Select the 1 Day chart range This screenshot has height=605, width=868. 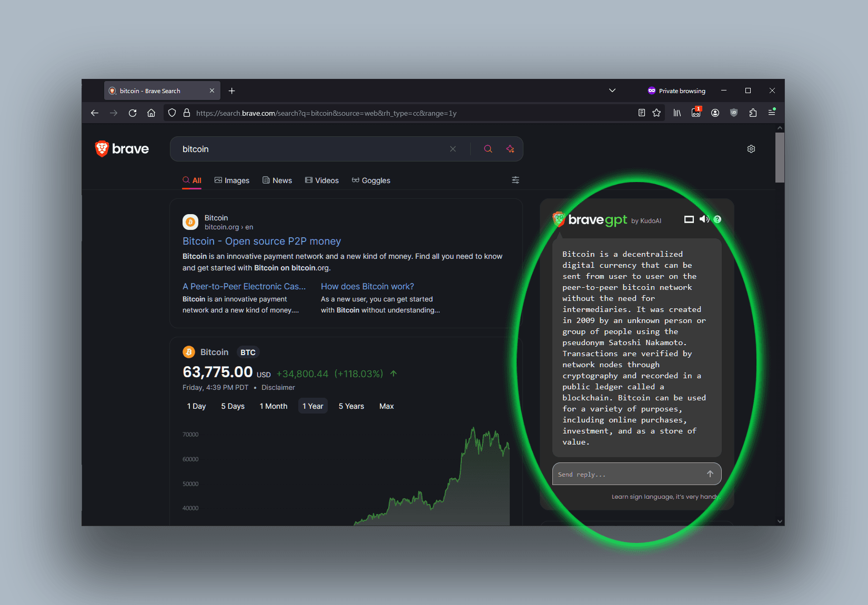pos(196,406)
